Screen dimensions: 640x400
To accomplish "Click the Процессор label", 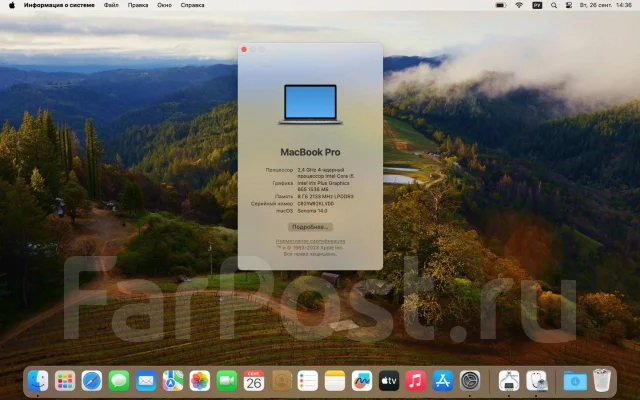I will click(x=279, y=170).
